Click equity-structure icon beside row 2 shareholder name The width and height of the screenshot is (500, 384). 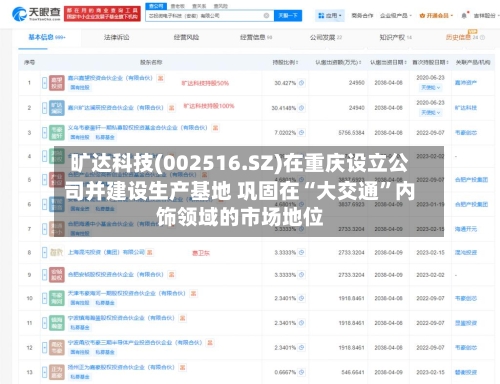pos(171,108)
